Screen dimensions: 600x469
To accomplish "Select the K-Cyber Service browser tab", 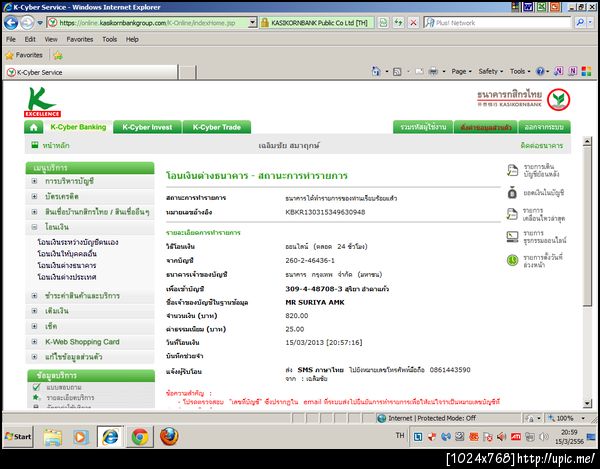I will [x=91, y=72].
